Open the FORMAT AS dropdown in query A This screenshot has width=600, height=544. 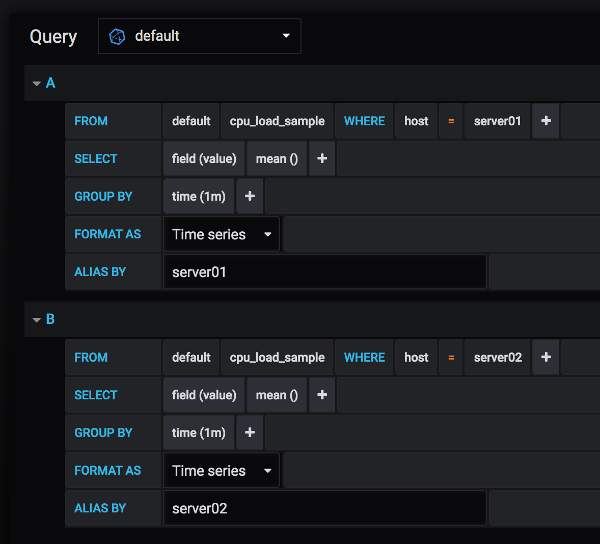pyautogui.click(x=222, y=235)
